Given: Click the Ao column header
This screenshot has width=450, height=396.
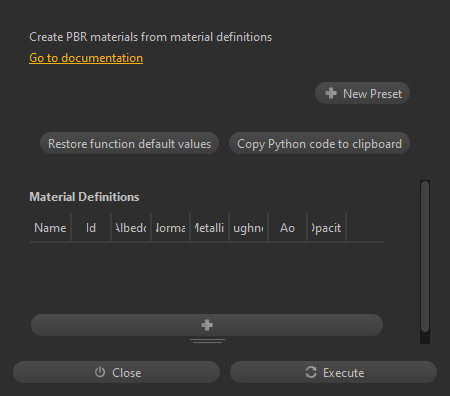Looking at the screenshot, I should pyautogui.click(x=287, y=228).
